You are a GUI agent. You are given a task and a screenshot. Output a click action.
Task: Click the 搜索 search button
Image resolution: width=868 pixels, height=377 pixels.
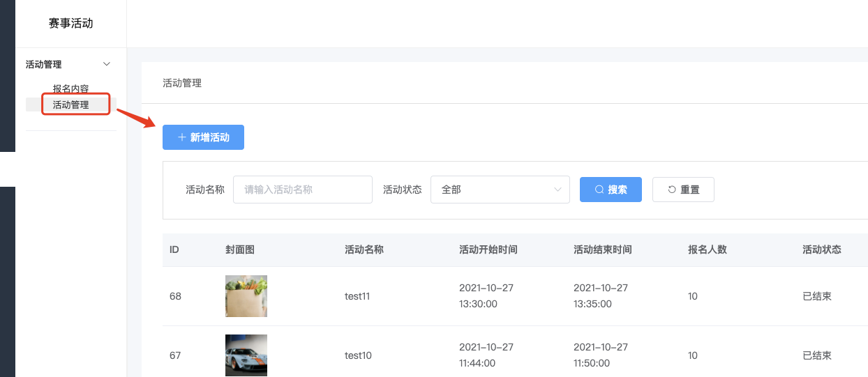click(611, 190)
